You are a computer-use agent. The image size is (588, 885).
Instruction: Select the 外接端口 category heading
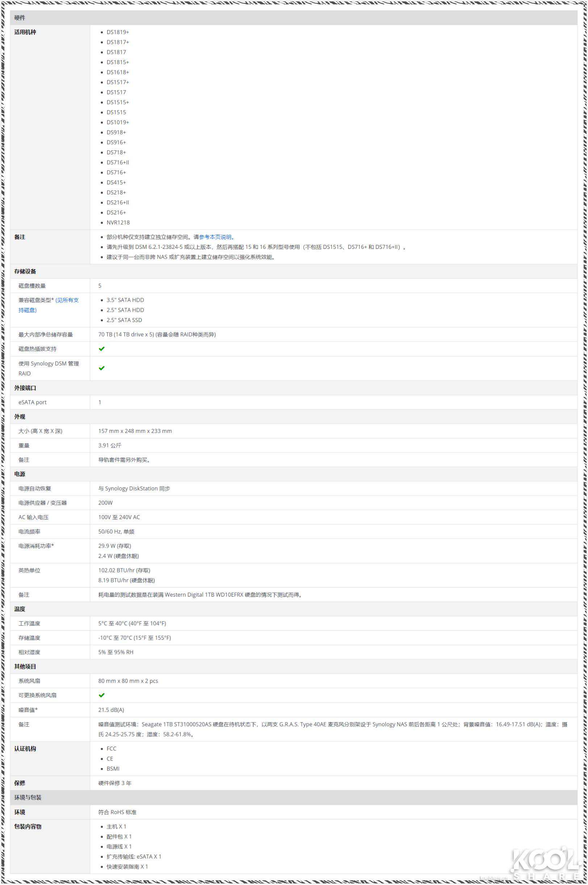tap(25, 388)
